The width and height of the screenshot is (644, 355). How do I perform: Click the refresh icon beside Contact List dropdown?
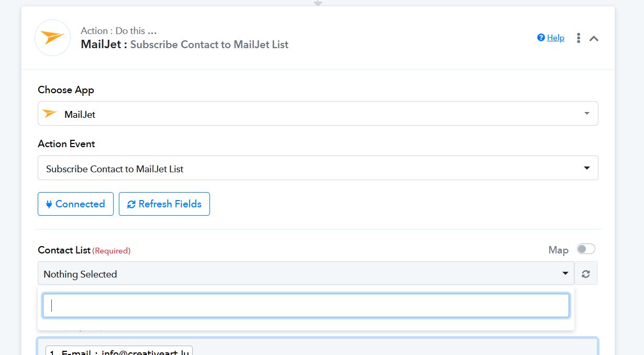pos(586,273)
